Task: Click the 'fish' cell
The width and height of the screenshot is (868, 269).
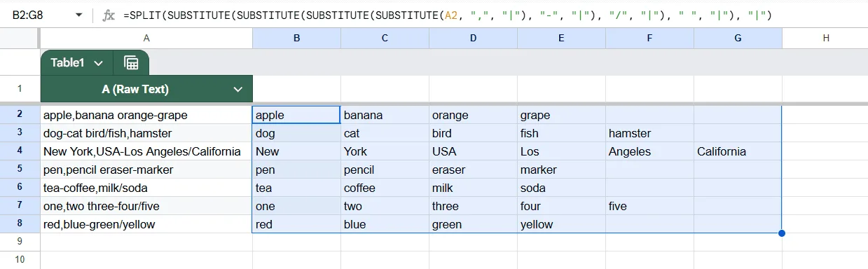Action: [561, 133]
